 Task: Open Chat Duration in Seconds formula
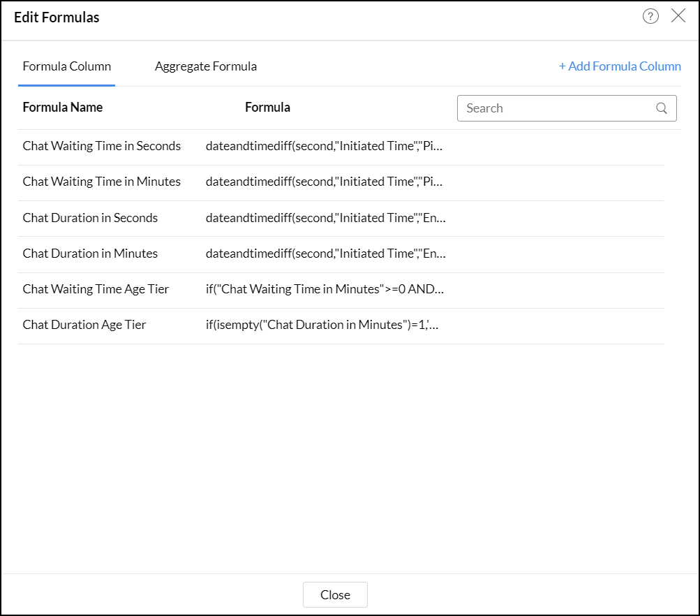coord(91,218)
